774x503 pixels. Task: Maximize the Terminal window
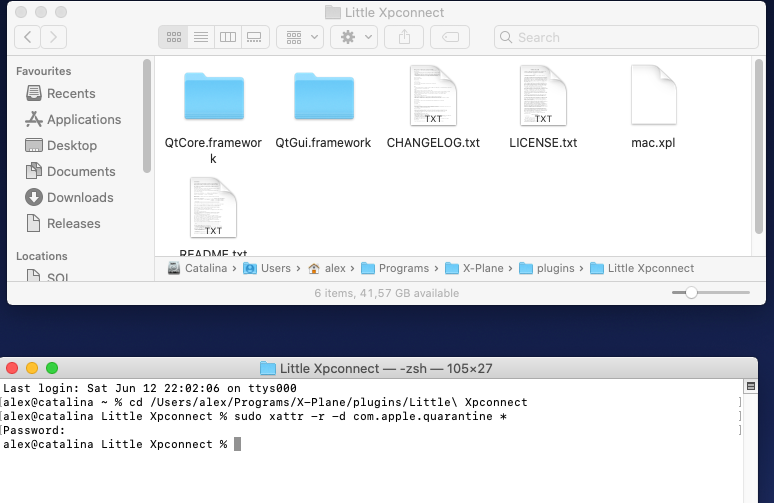(52, 368)
